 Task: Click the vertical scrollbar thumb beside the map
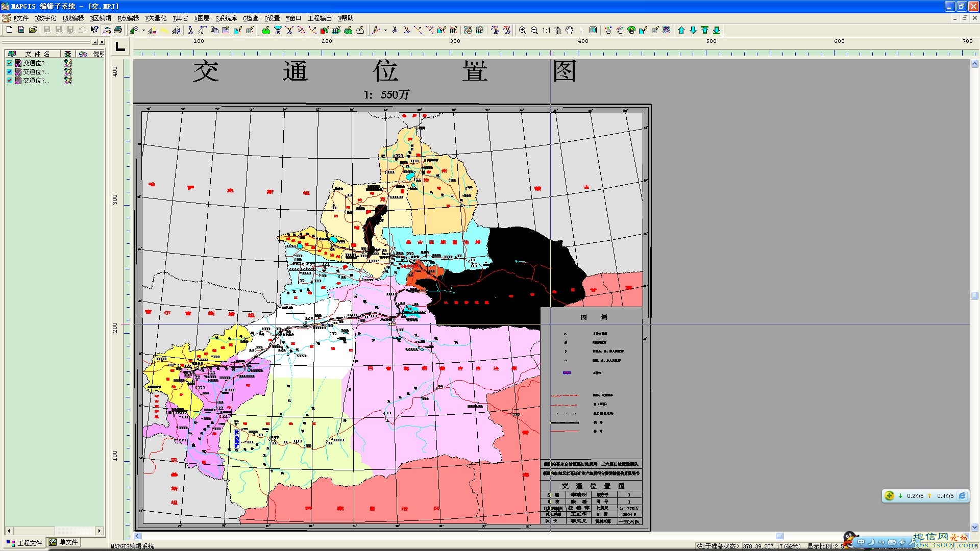click(x=975, y=296)
